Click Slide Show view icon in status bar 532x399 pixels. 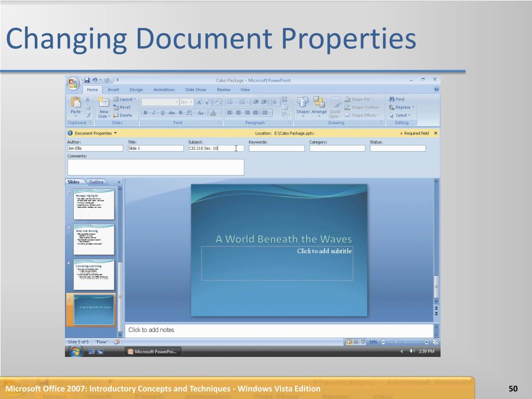(363, 342)
